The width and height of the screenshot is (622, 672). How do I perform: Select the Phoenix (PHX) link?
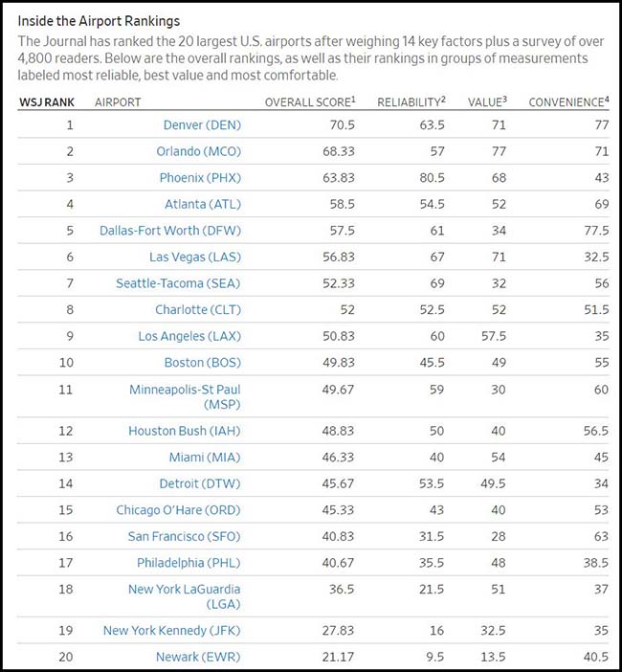[195, 178]
